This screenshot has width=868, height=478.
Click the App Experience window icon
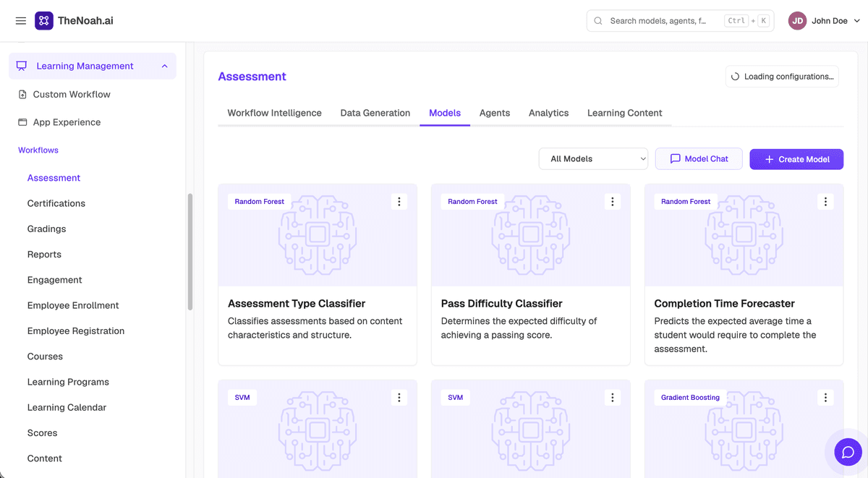[x=22, y=122]
